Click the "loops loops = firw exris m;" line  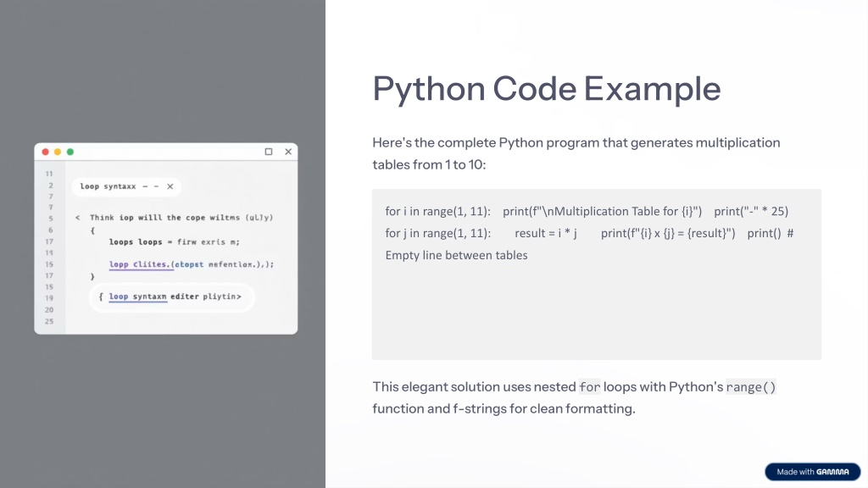click(174, 241)
